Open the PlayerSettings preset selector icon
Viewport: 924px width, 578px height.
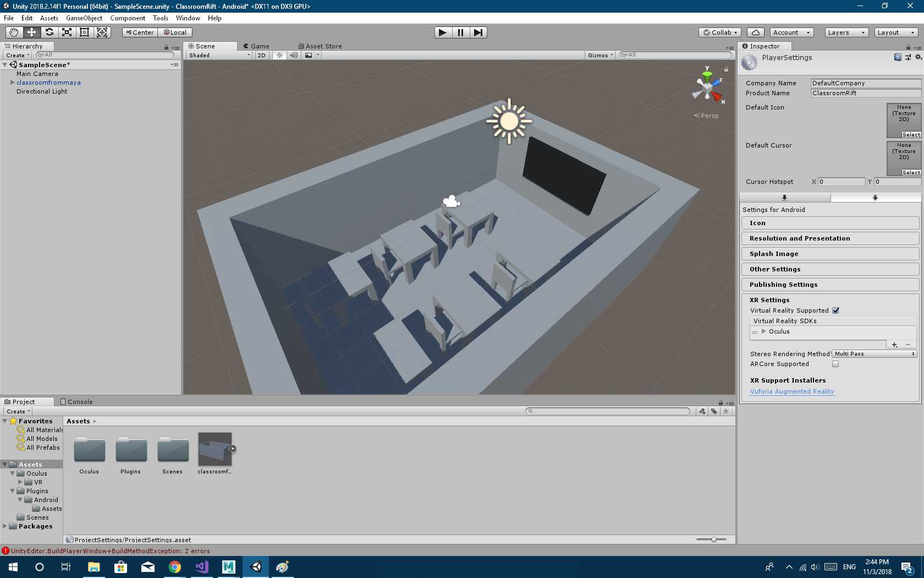pos(908,57)
